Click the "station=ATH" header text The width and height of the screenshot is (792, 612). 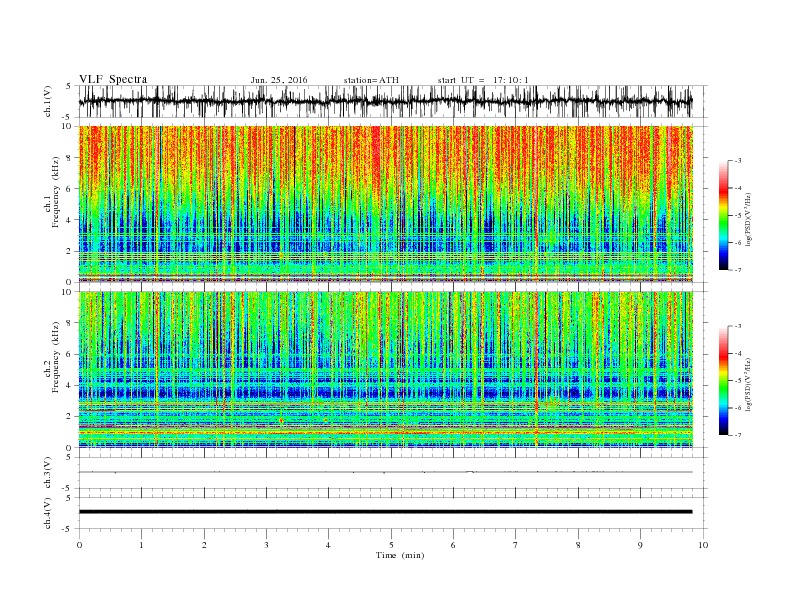(371, 80)
